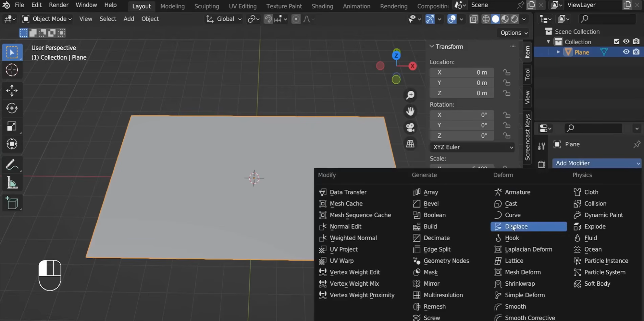Select the Annotate tool
The width and height of the screenshot is (644, 321).
coord(12,165)
